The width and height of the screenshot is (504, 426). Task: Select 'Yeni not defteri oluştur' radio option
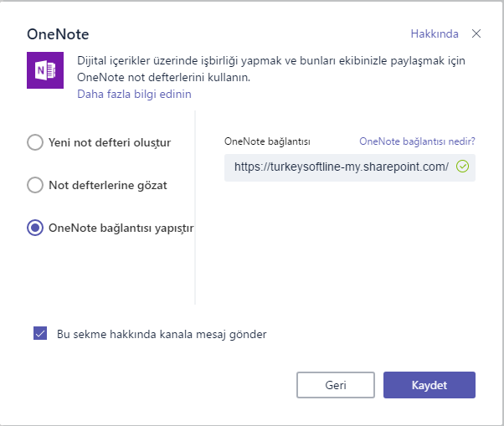tap(35, 142)
